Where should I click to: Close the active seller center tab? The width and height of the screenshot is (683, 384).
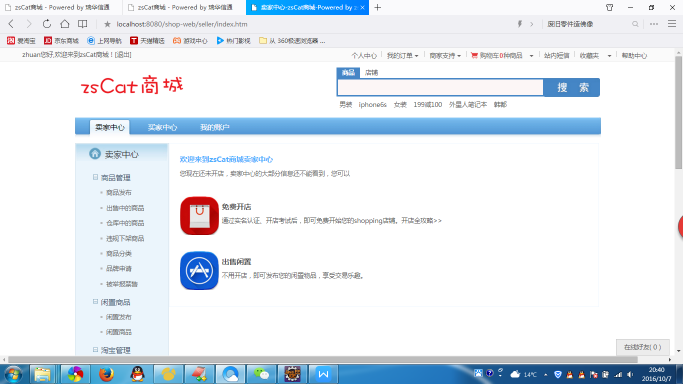tap(362, 7)
